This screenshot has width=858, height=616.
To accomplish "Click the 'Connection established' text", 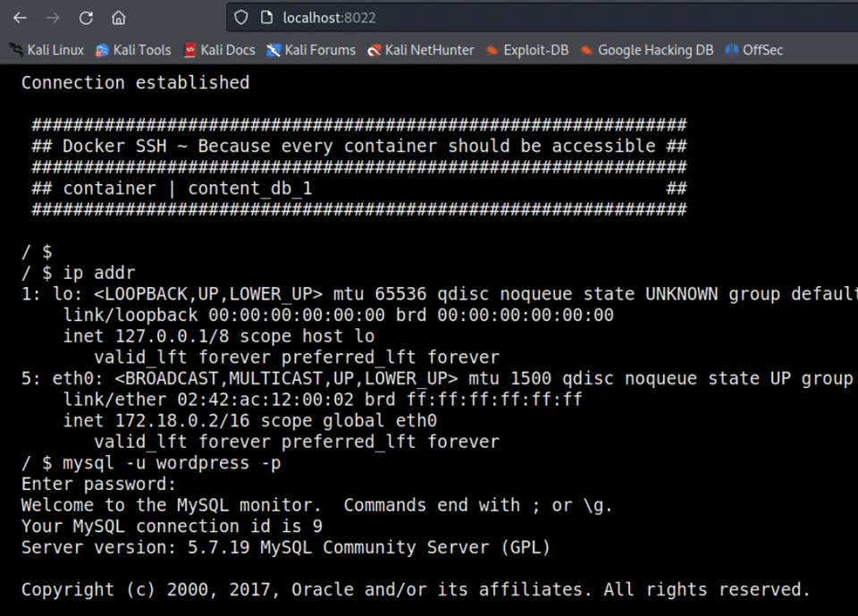I will [135, 82].
